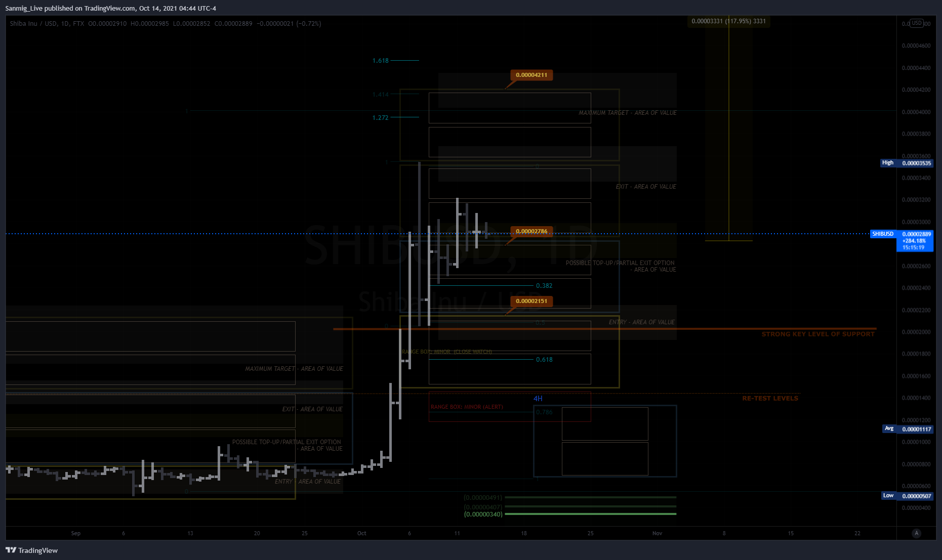Image resolution: width=942 pixels, height=560 pixels.
Task: Click the (0.00000407) green level label
Action: [x=483, y=507]
